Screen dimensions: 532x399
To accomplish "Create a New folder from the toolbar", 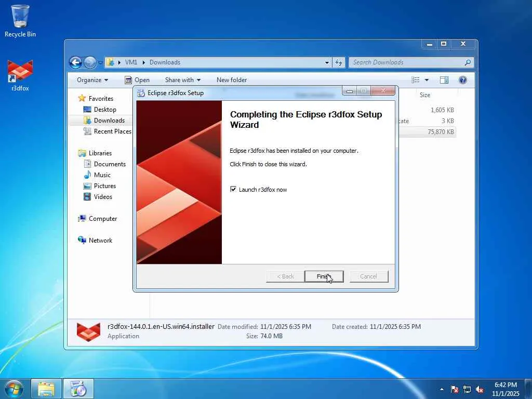I will (x=232, y=80).
